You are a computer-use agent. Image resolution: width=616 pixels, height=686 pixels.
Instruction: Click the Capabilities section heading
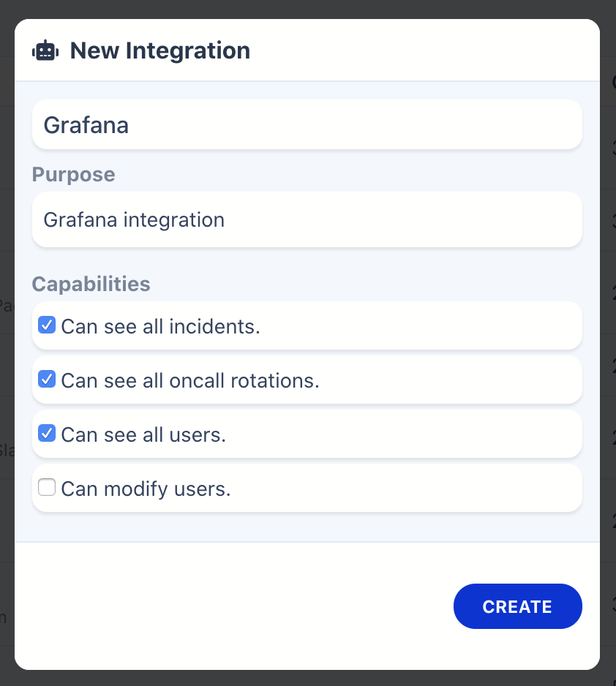[x=91, y=284]
